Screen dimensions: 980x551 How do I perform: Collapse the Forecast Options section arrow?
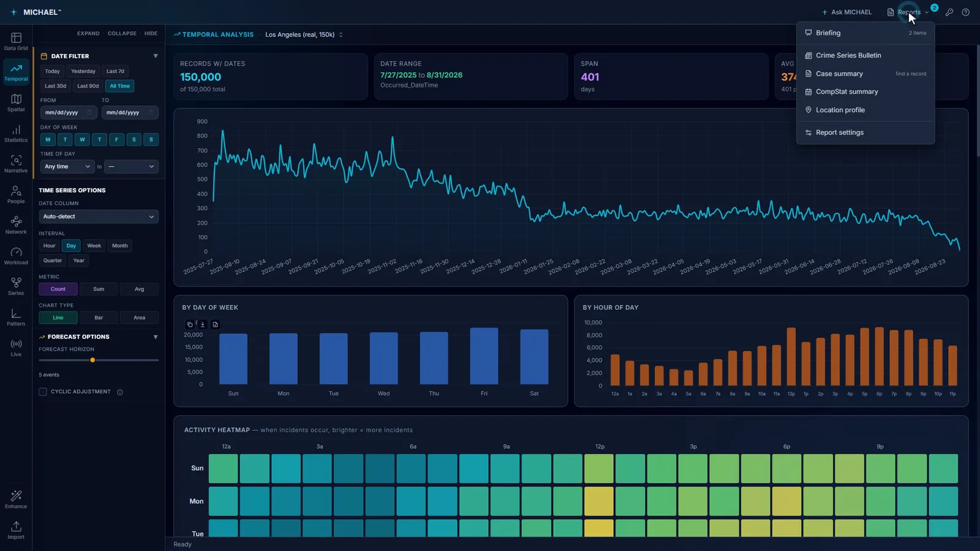tap(156, 337)
